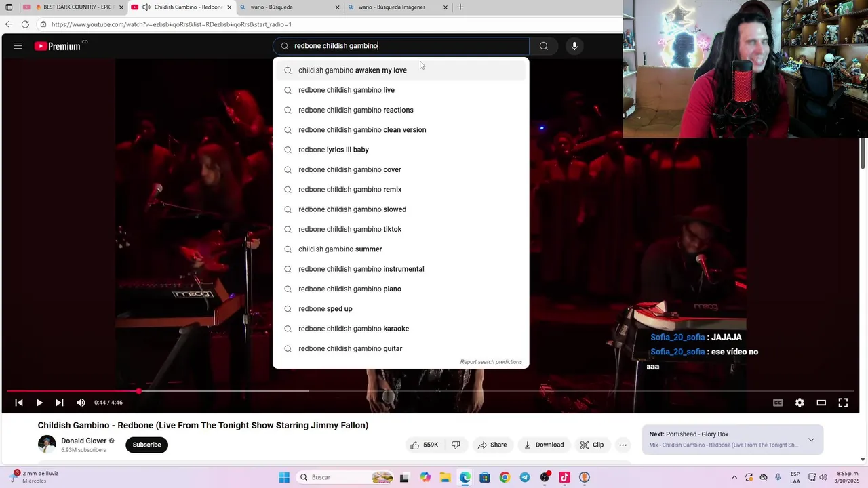Screen dimensions: 868x488
Task: Open Google Chrome from the taskbar
Action: [x=505, y=477]
